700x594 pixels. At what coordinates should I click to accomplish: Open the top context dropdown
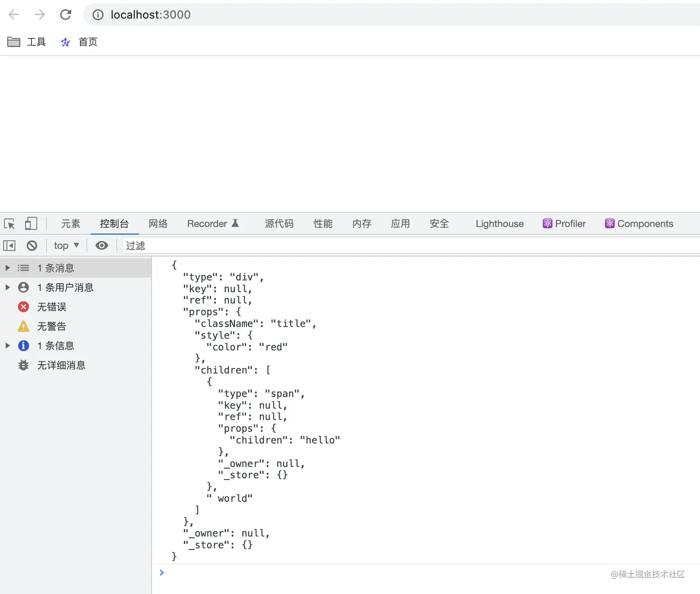pos(67,246)
